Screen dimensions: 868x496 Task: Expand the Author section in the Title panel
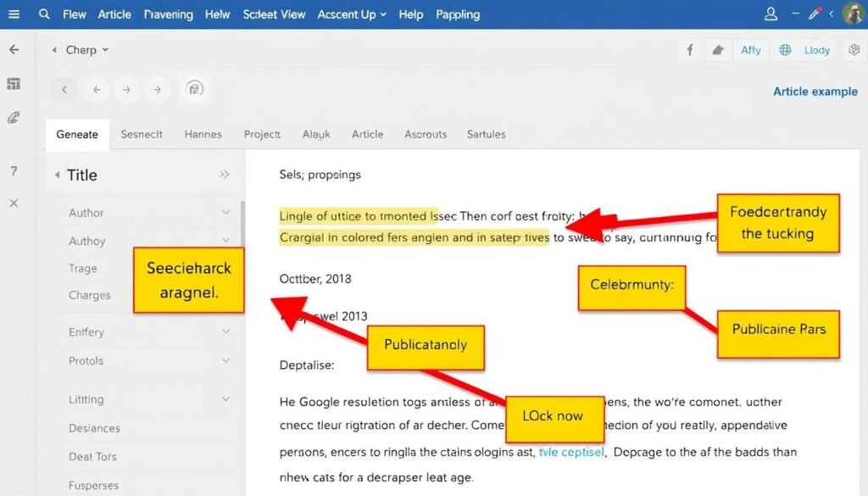point(225,213)
